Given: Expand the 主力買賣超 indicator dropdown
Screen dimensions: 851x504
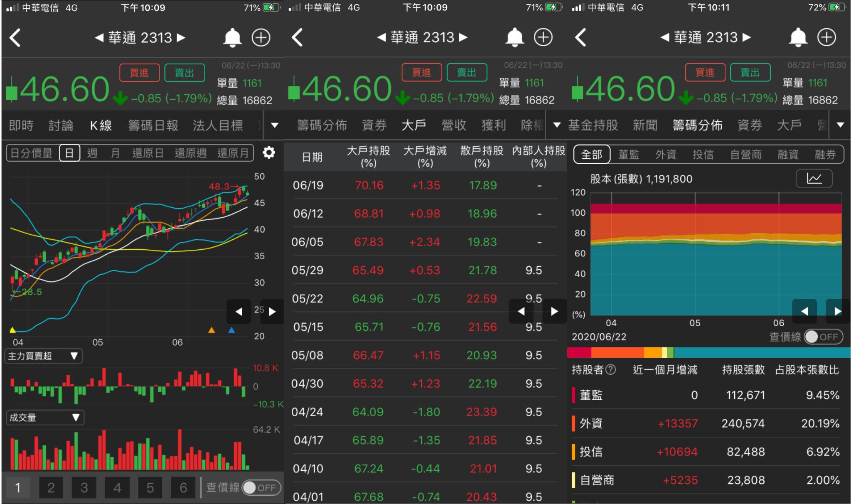Looking at the screenshot, I should (x=43, y=356).
